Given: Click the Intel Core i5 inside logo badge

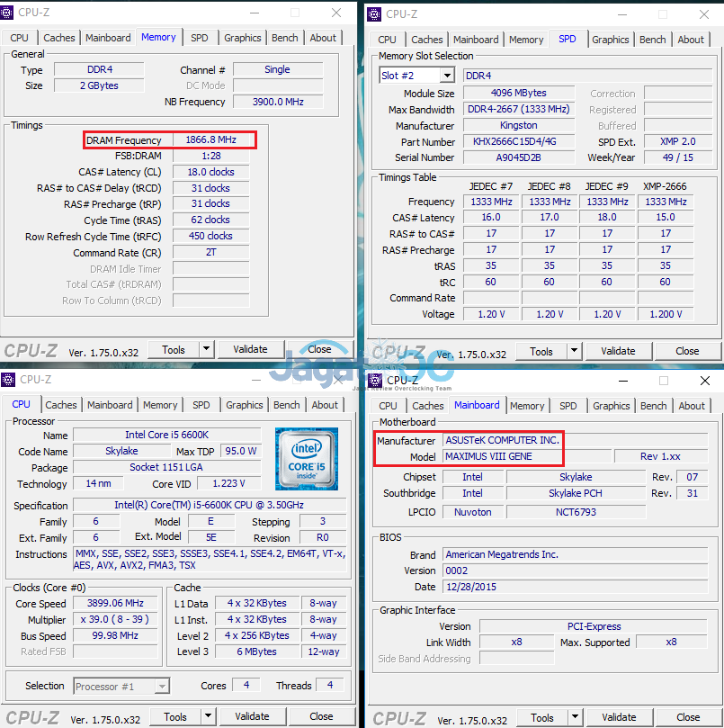Looking at the screenshot, I should coord(307,459).
